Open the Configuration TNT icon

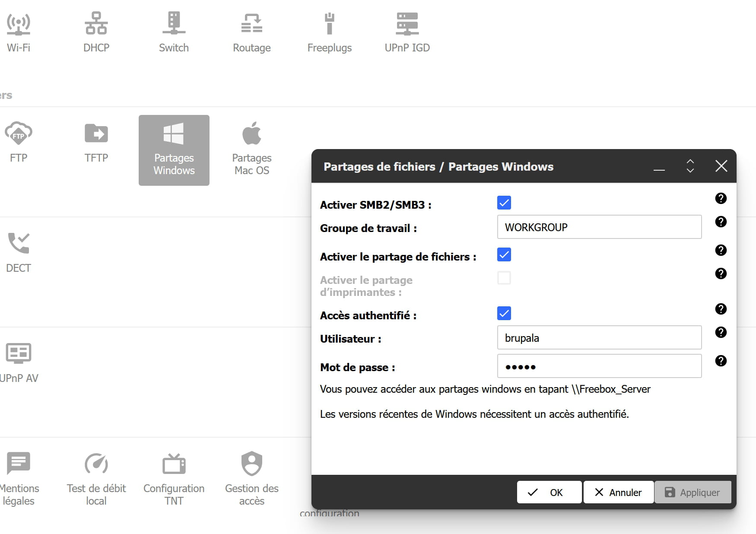pos(174,479)
